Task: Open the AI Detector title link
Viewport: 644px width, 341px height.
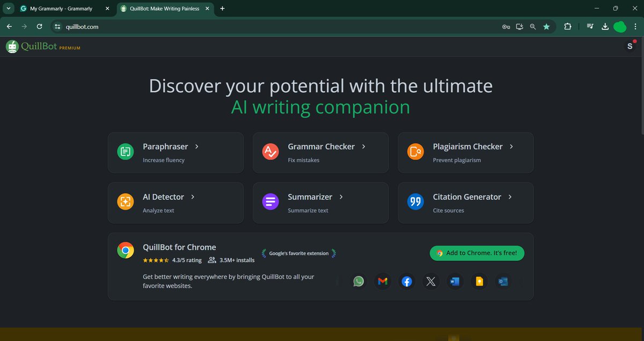Action: tap(163, 197)
